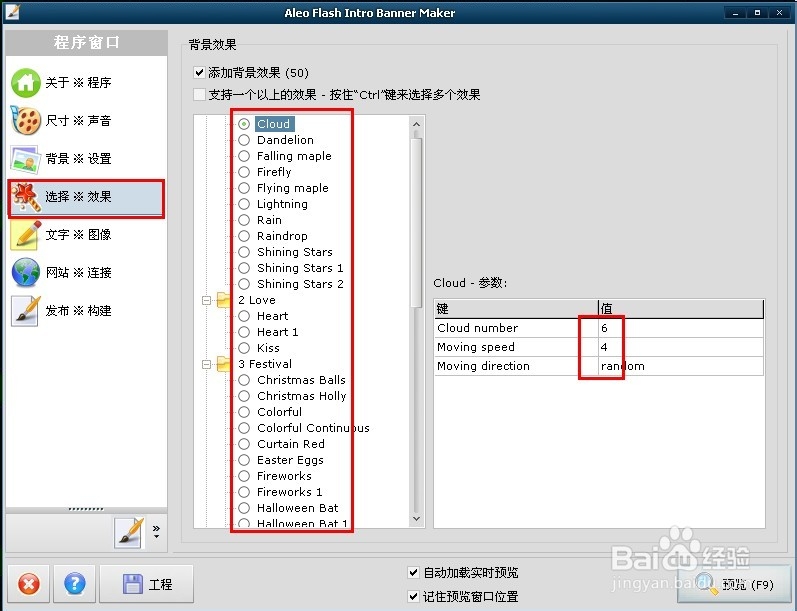797x611 pixels.
Task: Select the Cloud radio button
Action: [244, 124]
